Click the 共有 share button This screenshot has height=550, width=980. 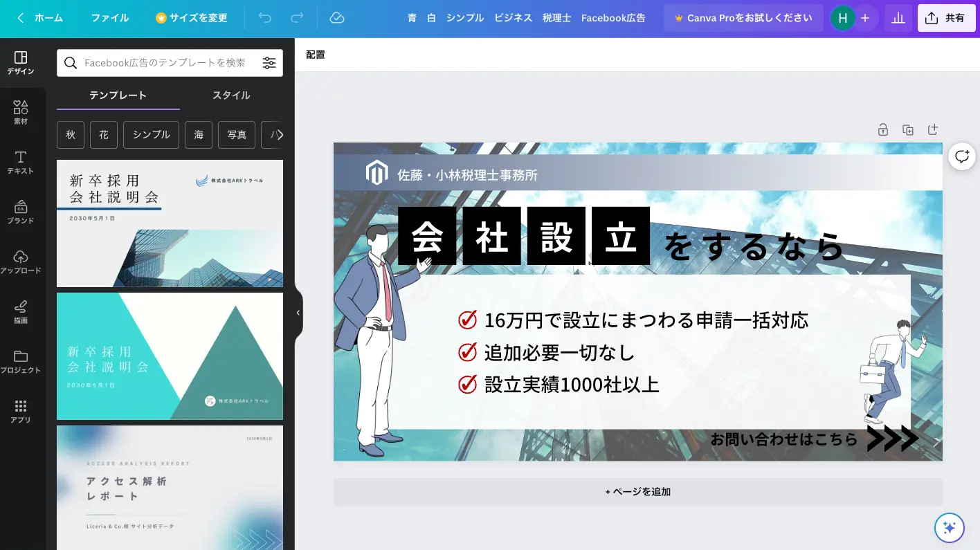pos(947,18)
